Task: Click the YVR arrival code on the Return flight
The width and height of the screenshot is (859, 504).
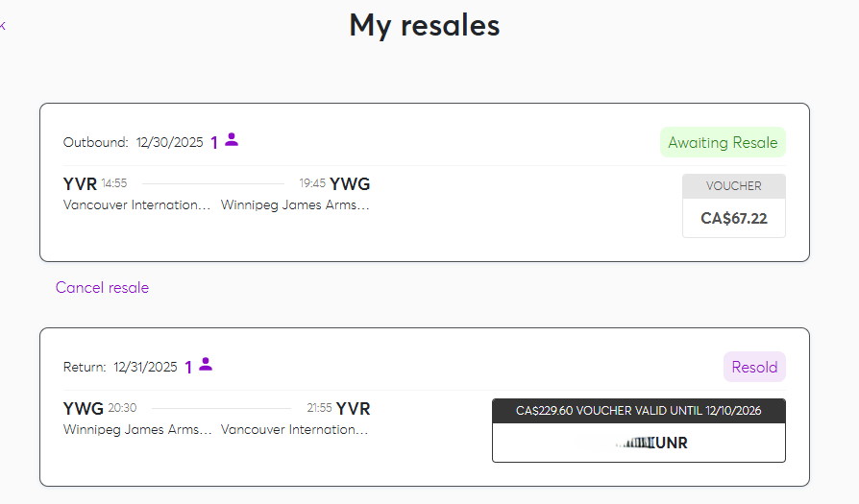Action: click(x=353, y=409)
